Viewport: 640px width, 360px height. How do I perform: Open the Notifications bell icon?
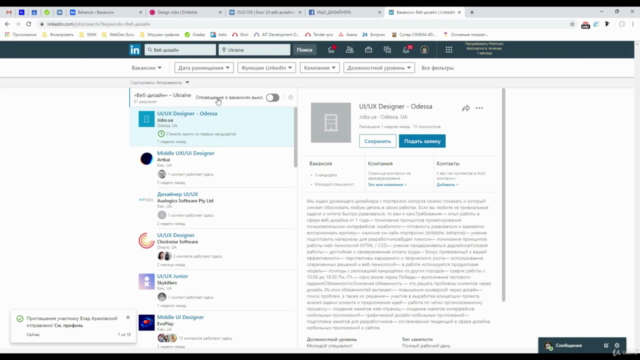point(407,50)
